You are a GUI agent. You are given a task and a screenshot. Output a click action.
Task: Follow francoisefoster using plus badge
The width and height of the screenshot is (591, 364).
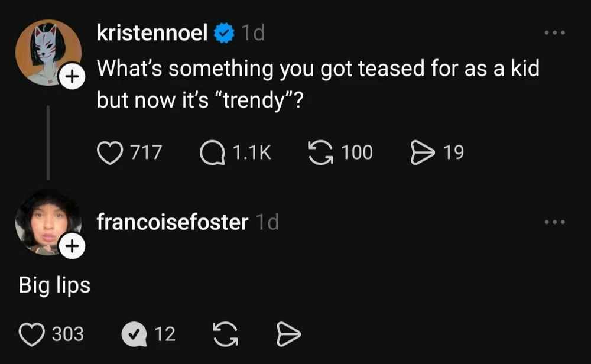72,248
